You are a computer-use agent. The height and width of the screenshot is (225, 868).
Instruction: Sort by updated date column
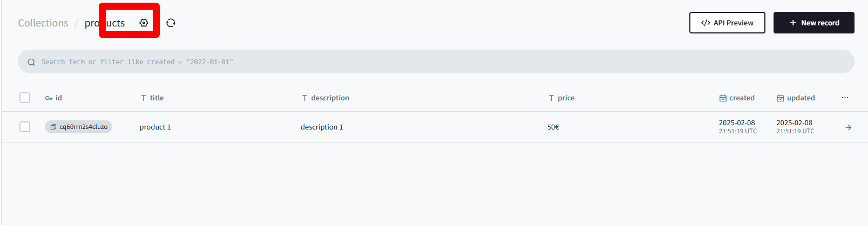pos(796,98)
